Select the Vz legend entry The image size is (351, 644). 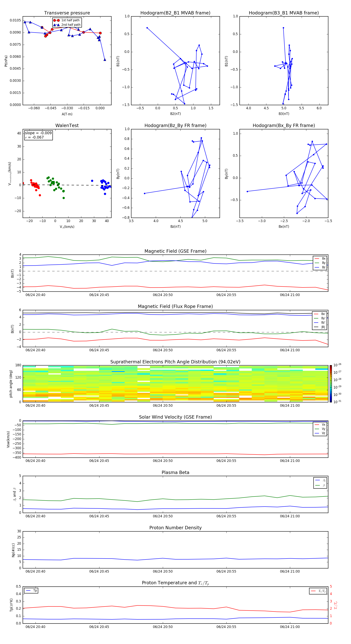tap(320, 433)
